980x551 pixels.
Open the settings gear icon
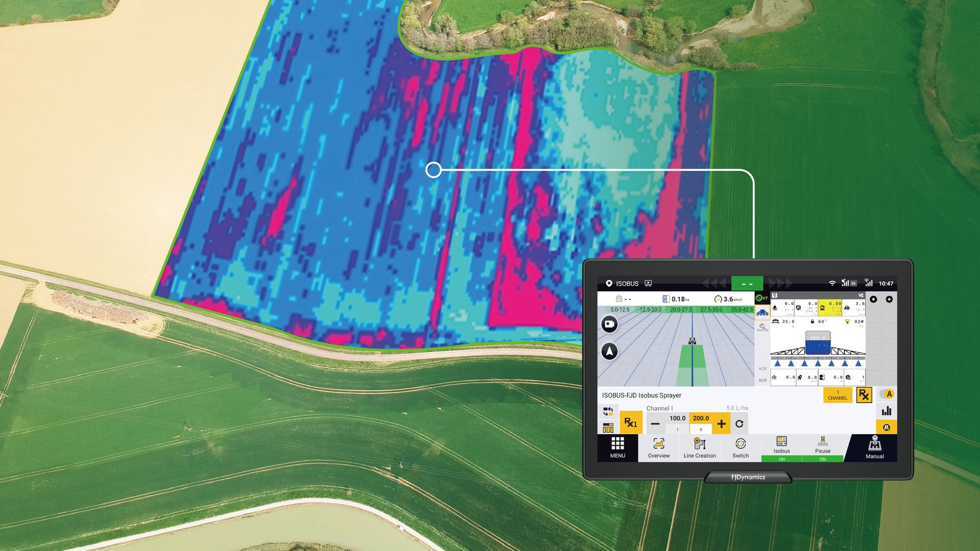889,299
